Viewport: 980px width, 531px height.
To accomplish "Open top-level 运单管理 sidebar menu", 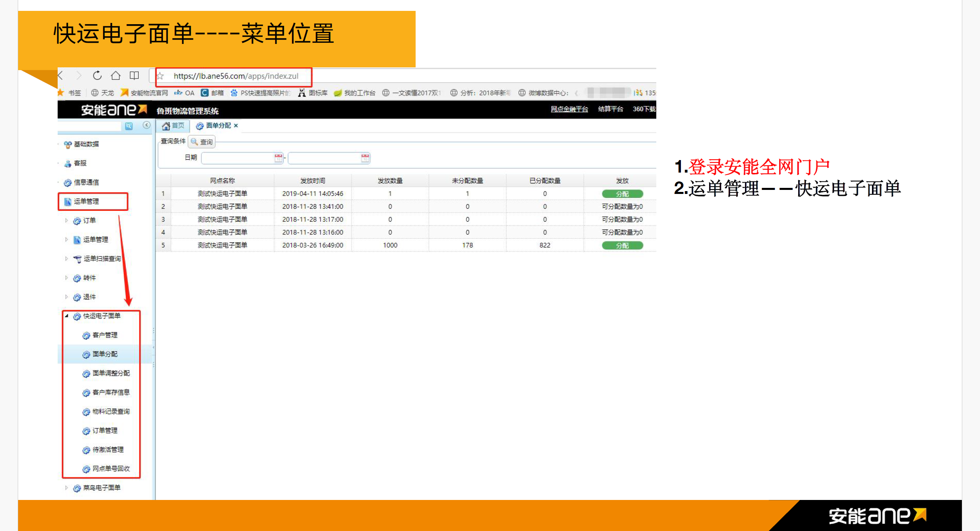I will click(x=81, y=201).
